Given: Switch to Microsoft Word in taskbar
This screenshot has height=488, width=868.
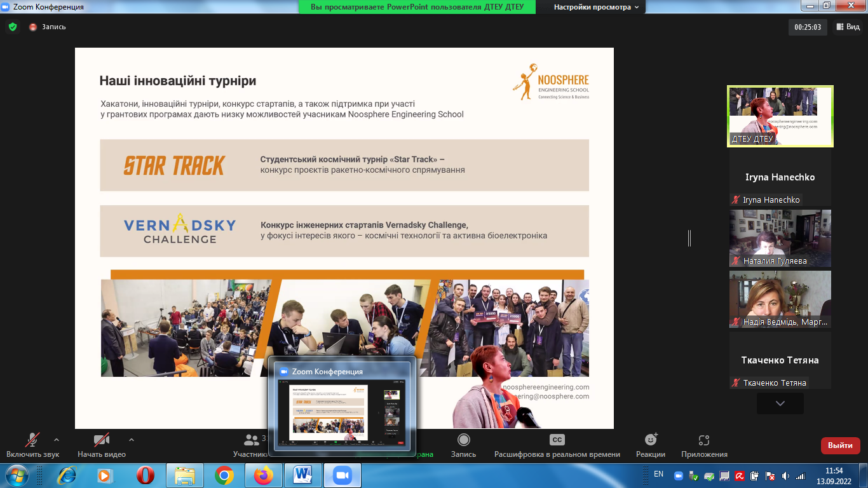Looking at the screenshot, I should 302,475.
